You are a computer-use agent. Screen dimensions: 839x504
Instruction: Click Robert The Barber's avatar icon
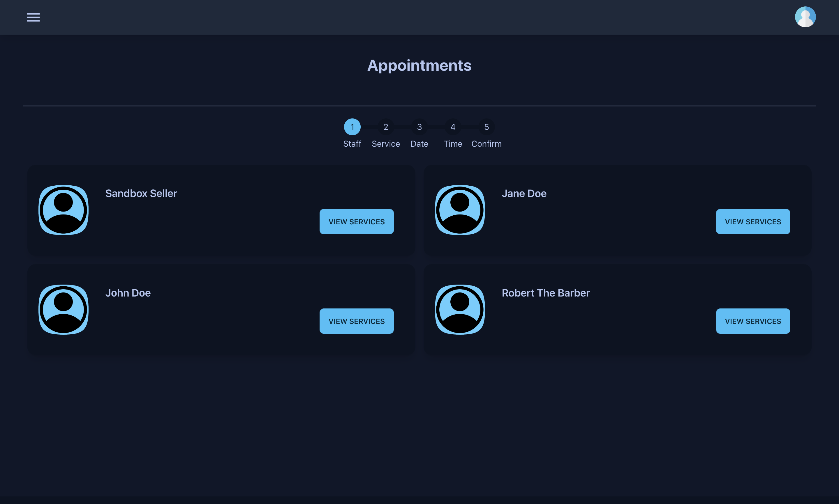[460, 309]
